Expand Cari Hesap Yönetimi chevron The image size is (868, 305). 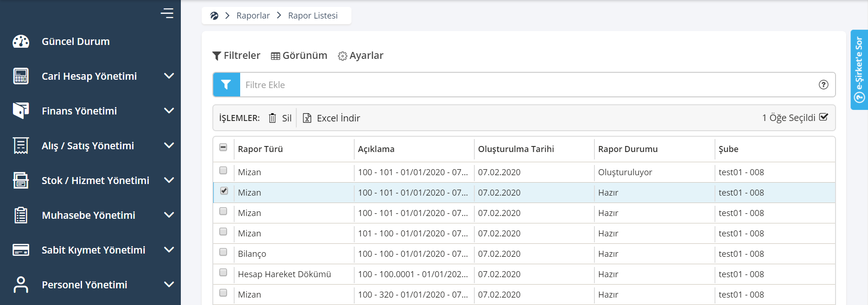point(169,76)
